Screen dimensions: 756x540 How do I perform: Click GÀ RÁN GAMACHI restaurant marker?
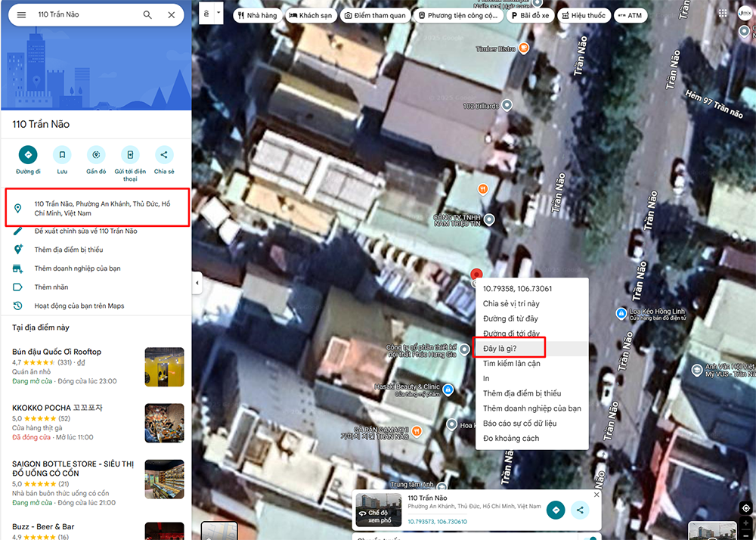[x=417, y=431]
